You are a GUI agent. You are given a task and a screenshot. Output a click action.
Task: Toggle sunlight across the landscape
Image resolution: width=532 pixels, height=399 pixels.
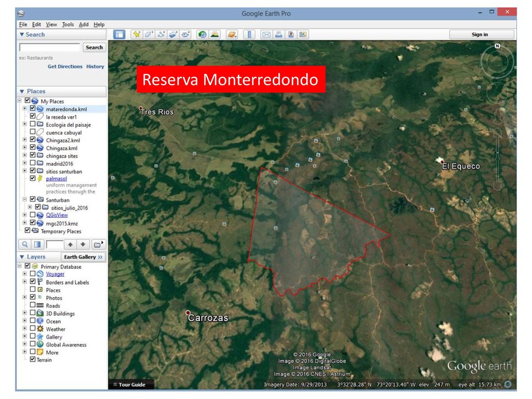[215, 34]
